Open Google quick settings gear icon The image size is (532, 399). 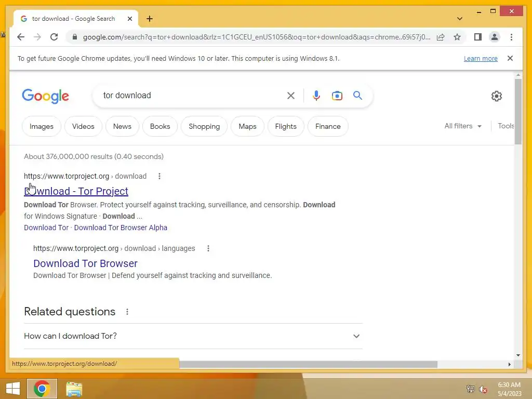(496, 96)
